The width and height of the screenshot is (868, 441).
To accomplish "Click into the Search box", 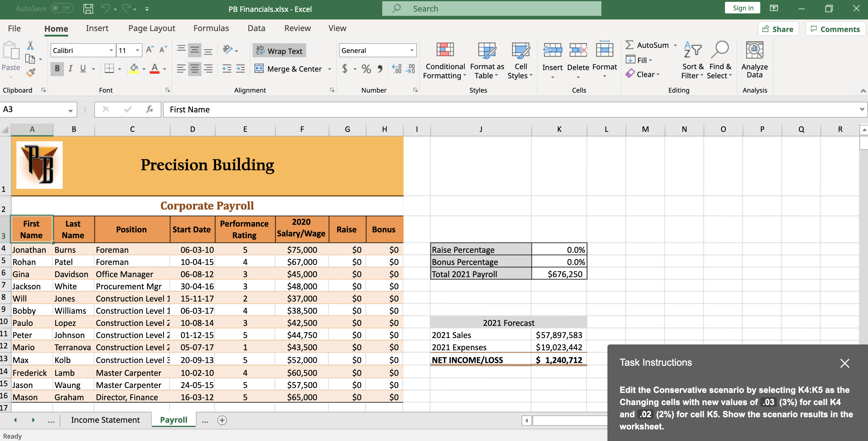I will coord(491,9).
